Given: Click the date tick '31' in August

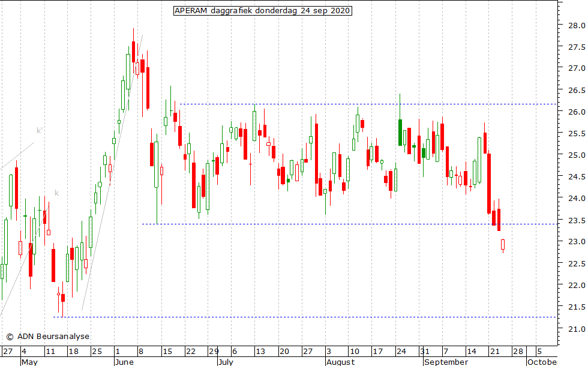Looking at the screenshot, I should 425,352.
